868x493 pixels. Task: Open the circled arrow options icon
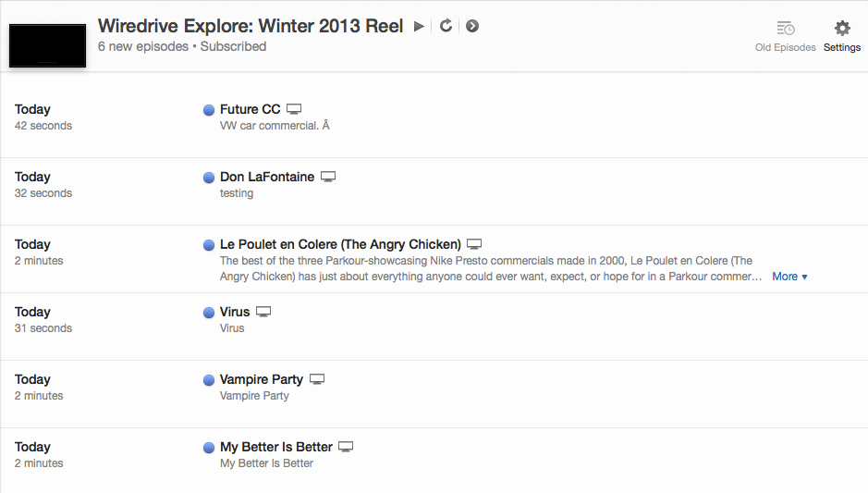(x=472, y=26)
